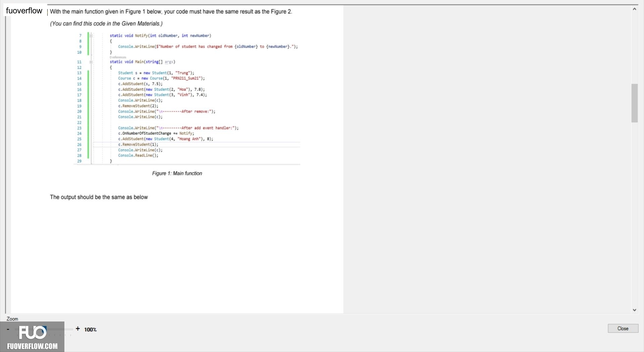Viewport: 644px width, 352px height.
Task: Click the text 'The output should be the same as below'
Action: (x=99, y=197)
